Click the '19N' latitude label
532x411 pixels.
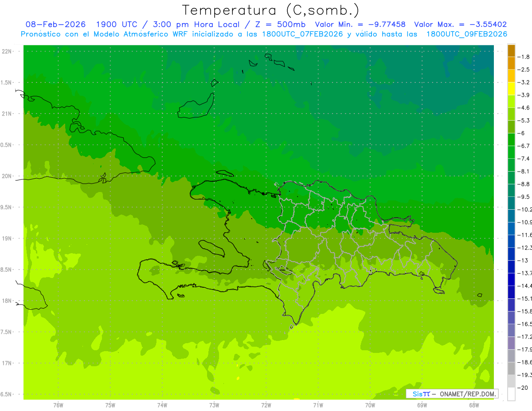tap(8, 239)
